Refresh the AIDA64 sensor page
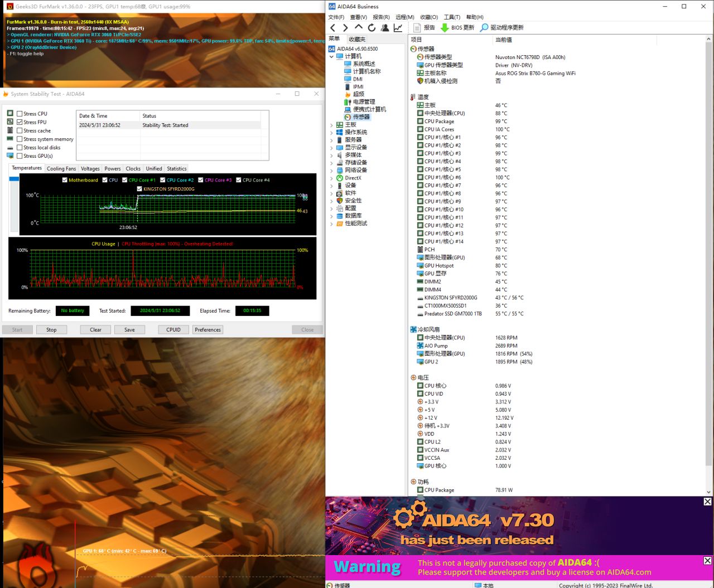The image size is (714, 588). [372, 27]
